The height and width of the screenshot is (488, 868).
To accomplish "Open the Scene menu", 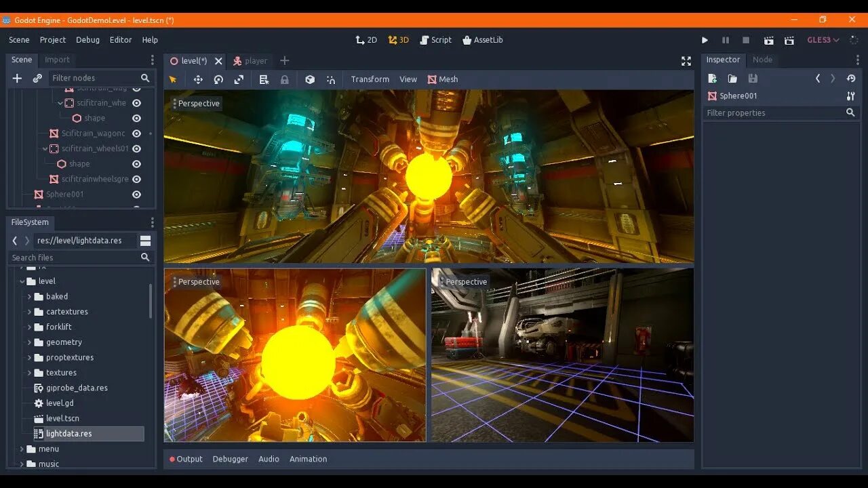I will [x=19, y=40].
